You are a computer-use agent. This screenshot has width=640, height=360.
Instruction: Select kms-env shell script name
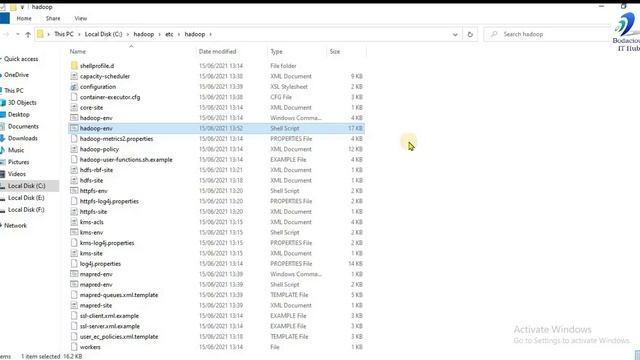click(x=91, y=232)
